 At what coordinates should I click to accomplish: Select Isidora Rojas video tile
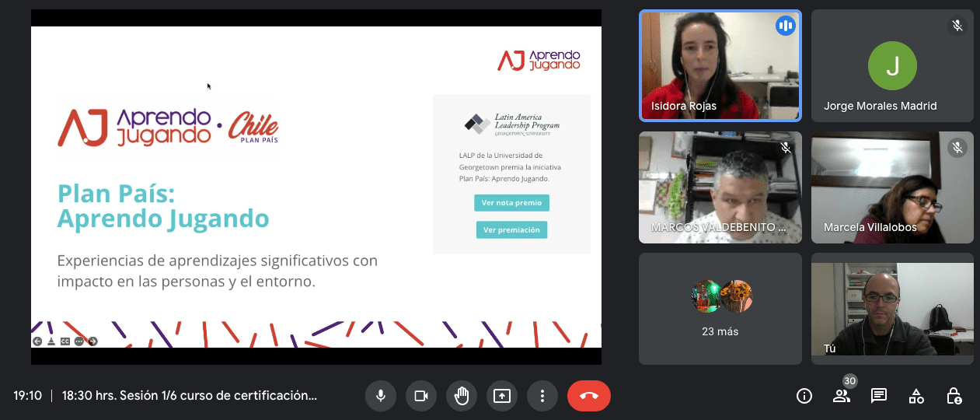(720, 65)
